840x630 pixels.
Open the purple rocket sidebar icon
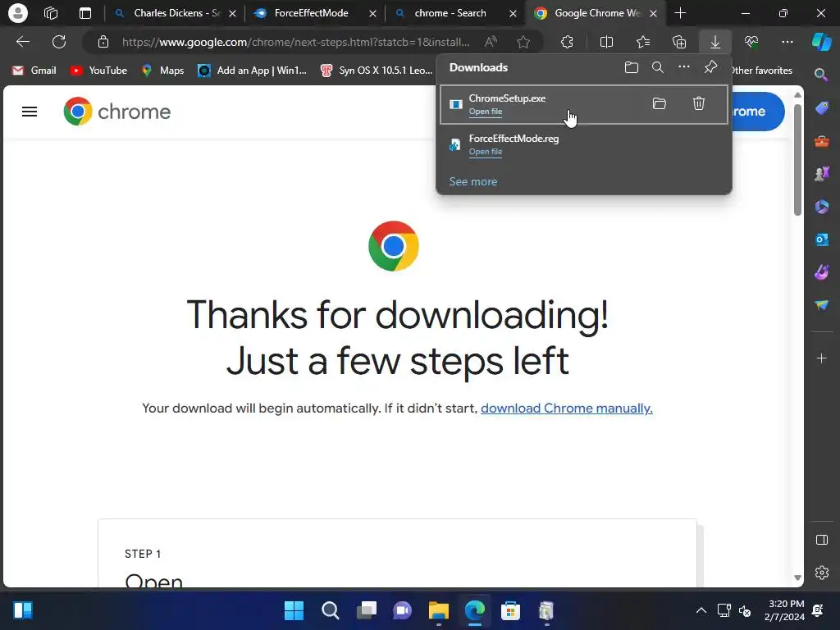(821, 272)
